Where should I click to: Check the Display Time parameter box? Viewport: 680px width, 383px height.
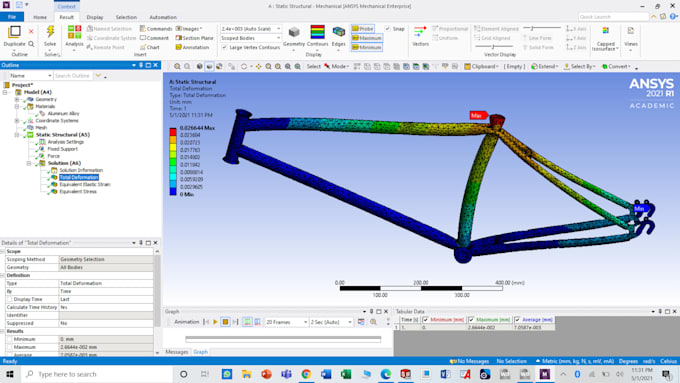pos(10,299)
